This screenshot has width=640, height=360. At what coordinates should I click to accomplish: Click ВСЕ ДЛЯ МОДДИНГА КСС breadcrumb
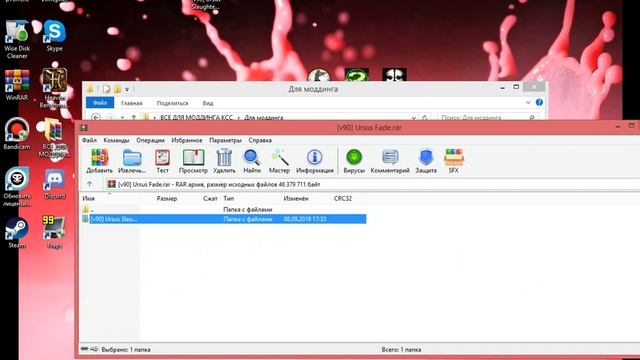(x=196, y=118)
